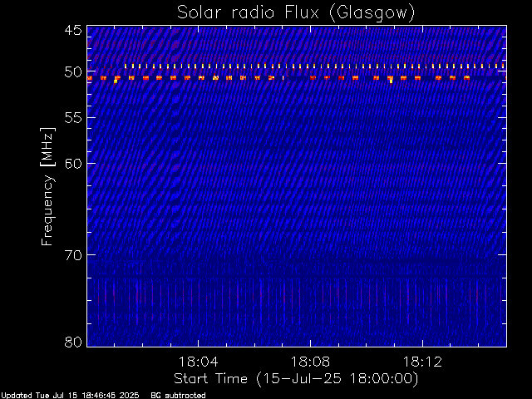Click the spectrogram at 55 MHz, 18:04
532x399 pixels.
[x=197, y=117]
